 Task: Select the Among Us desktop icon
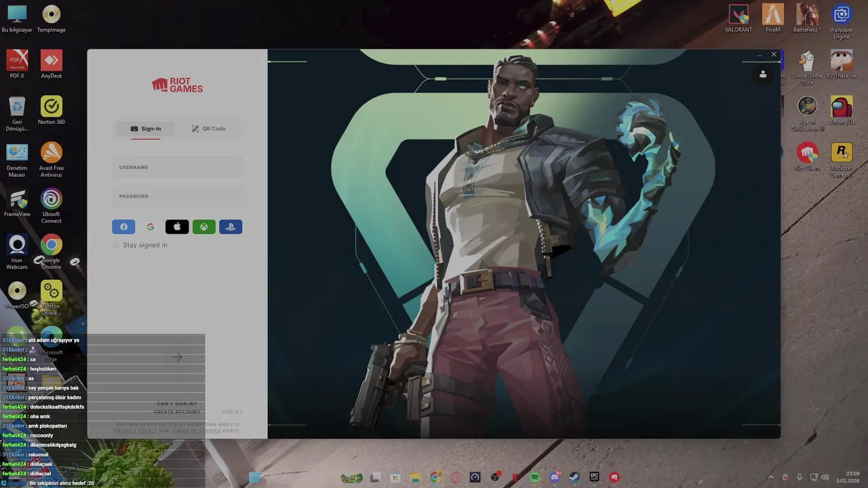click(842, 110)
